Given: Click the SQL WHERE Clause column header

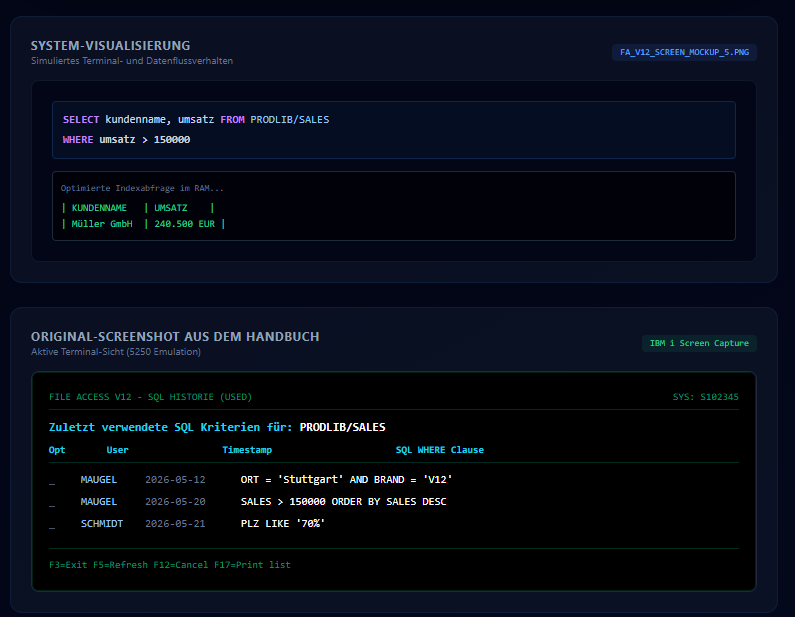Looking at the screenshot, I should point(440,450).
